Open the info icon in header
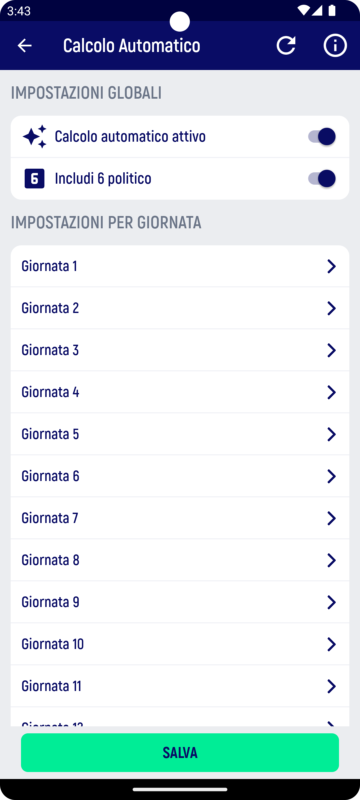 click(335, 45)
